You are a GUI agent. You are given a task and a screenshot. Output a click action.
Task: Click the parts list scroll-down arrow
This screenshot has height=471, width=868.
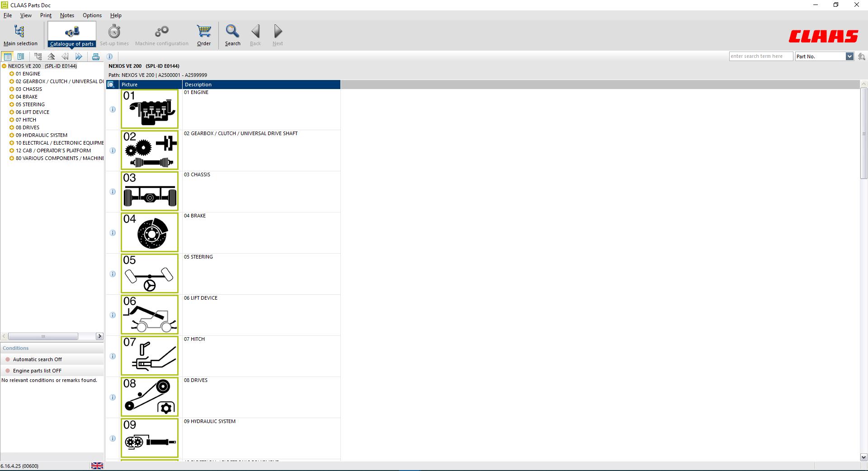point(863,457)
